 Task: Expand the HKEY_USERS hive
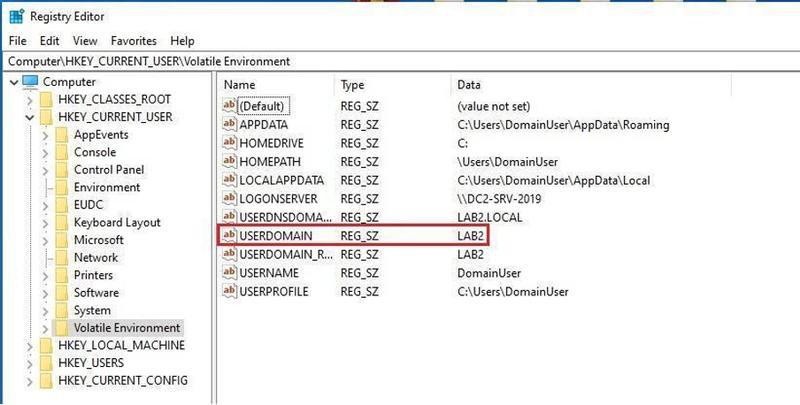coord(30,363)
